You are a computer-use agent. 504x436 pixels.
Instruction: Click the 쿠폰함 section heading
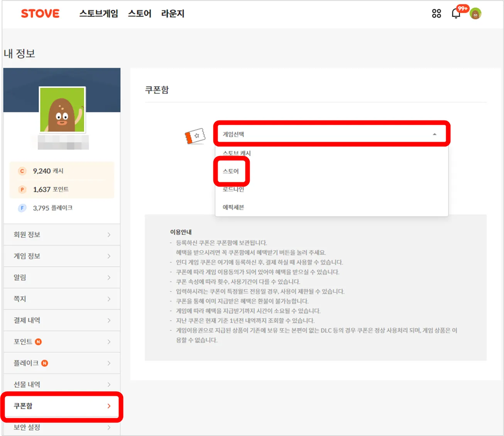[x=157, y=90]
